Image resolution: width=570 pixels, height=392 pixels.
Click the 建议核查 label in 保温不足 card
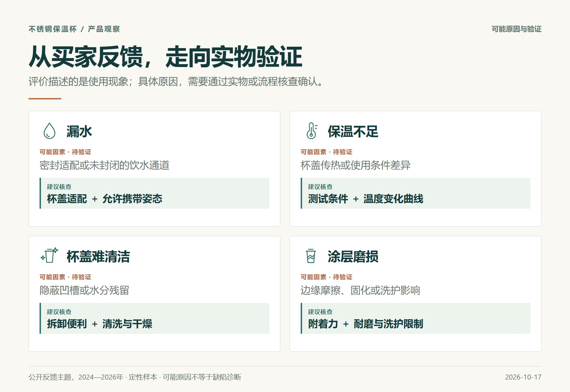(x=320, y=187)
